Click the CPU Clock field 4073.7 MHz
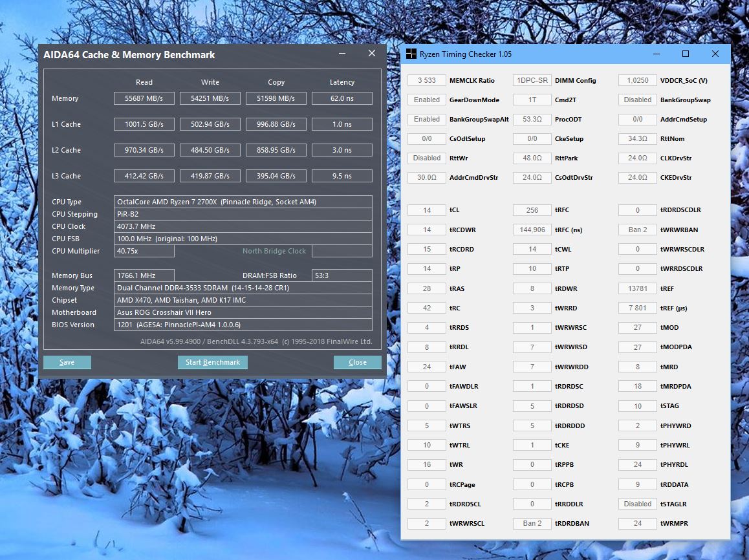This screenshot has height=560, width=749. (x=243, y=226)
